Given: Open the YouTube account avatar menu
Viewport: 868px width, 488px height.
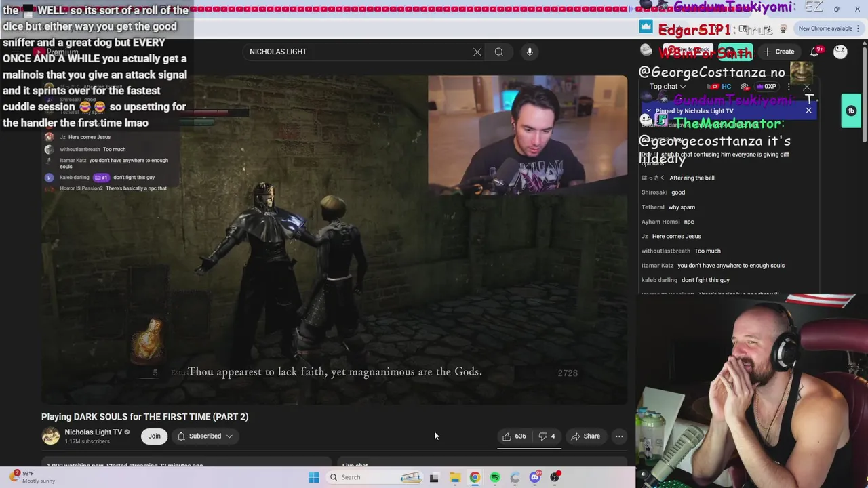Looking at the screenshot, I should [840, 52].
